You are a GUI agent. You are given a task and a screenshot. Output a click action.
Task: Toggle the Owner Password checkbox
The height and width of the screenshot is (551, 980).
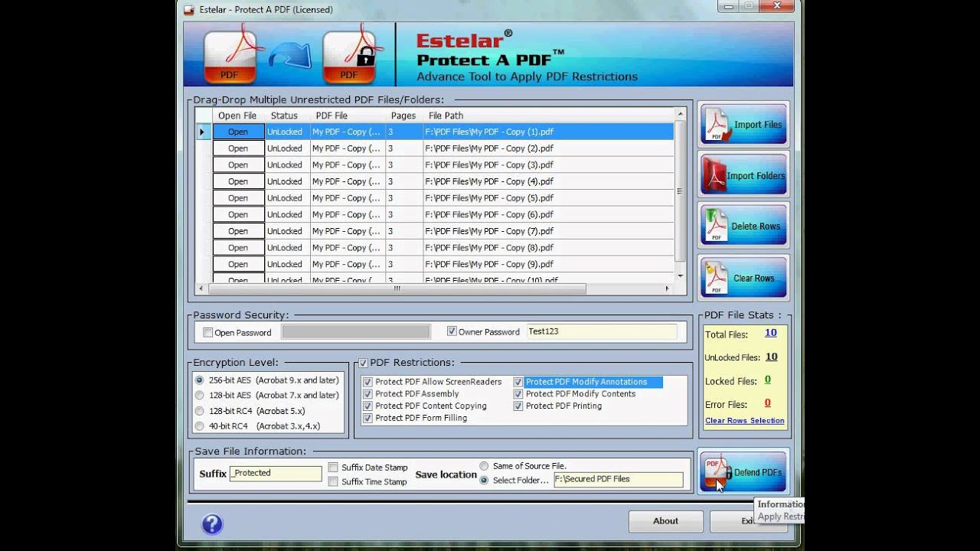pos(452,331)
